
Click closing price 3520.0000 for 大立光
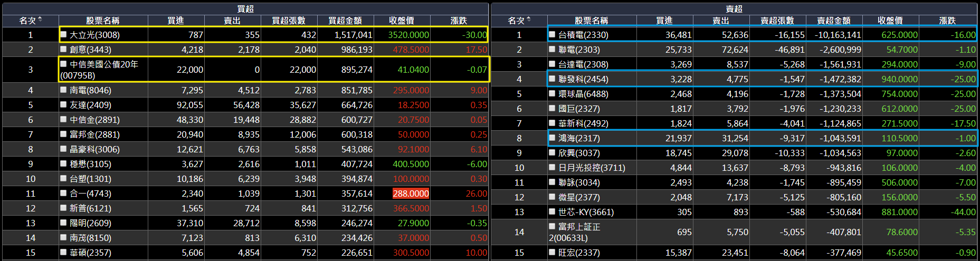point(408,35)
